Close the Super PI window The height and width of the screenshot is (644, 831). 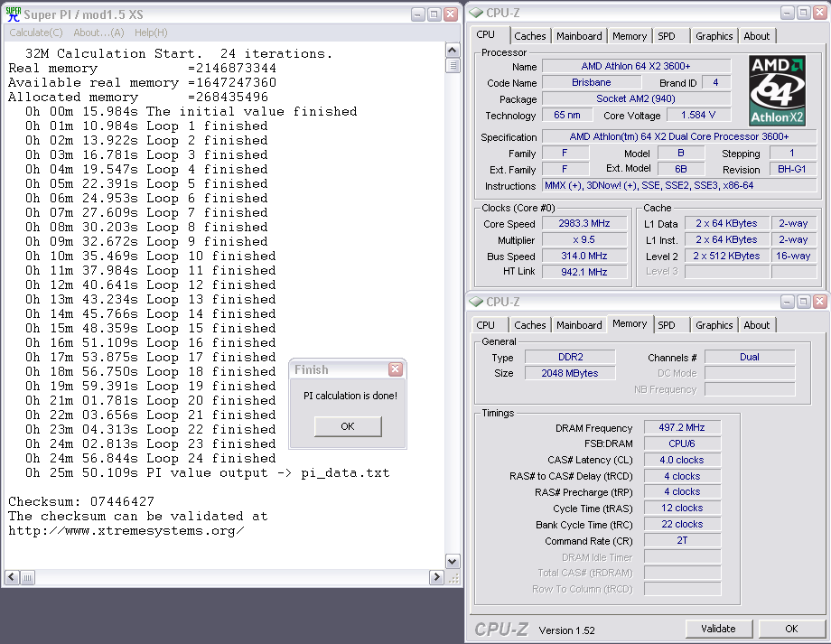pos(451,14)
